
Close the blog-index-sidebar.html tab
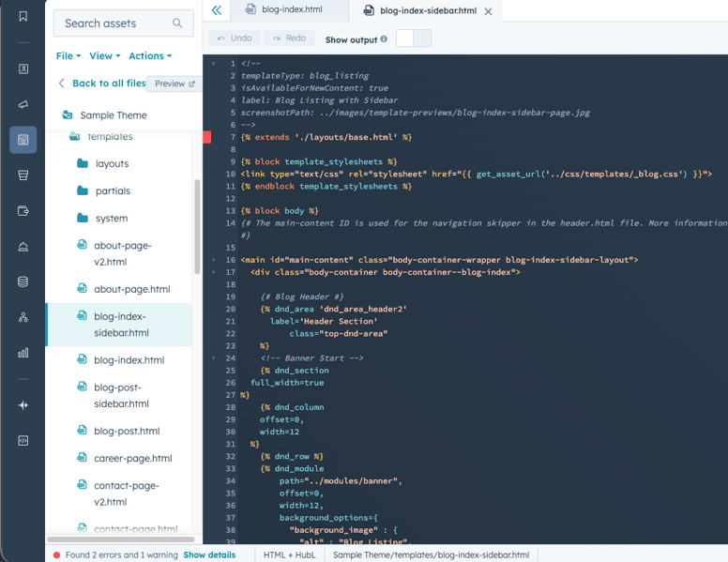coord(488,11)
